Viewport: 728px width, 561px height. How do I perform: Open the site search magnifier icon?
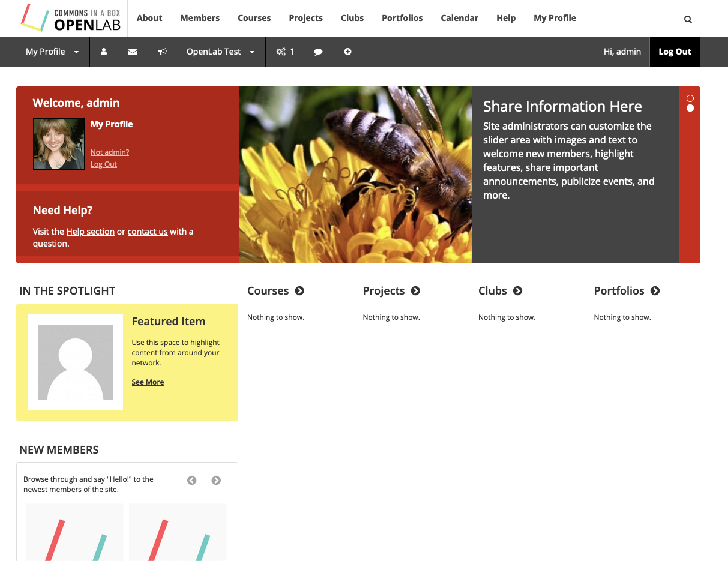click(x=688, y=19)
